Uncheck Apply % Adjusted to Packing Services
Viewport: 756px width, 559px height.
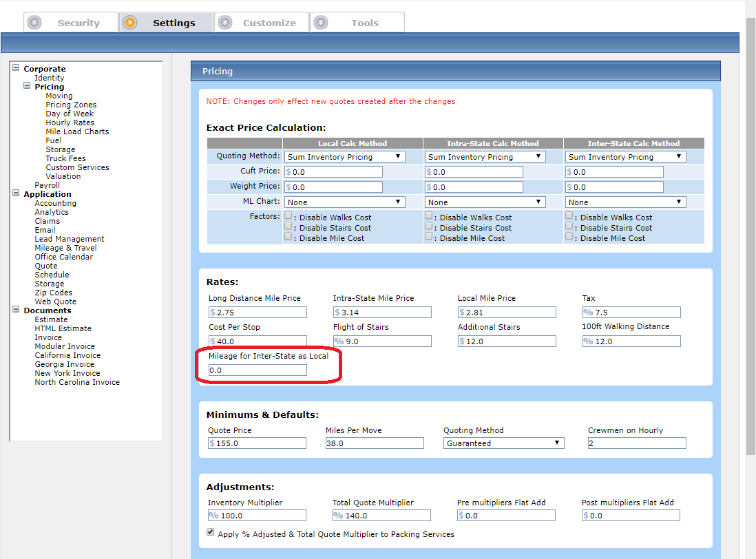(211, 532)
